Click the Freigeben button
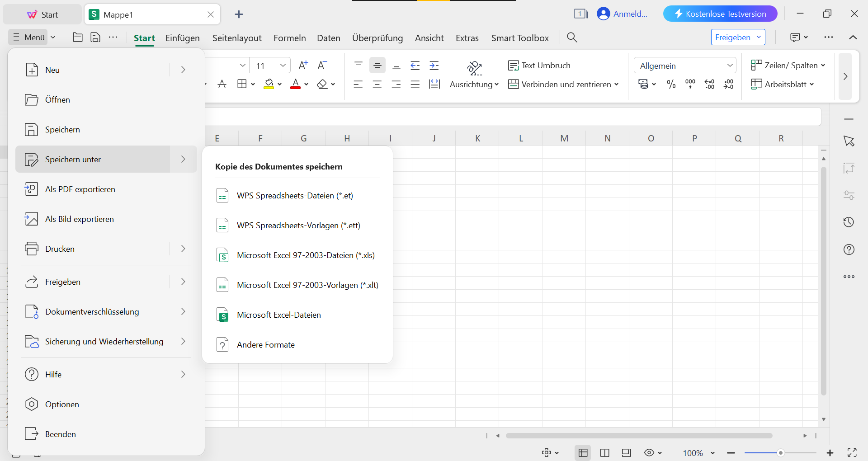 pos(733,37)
